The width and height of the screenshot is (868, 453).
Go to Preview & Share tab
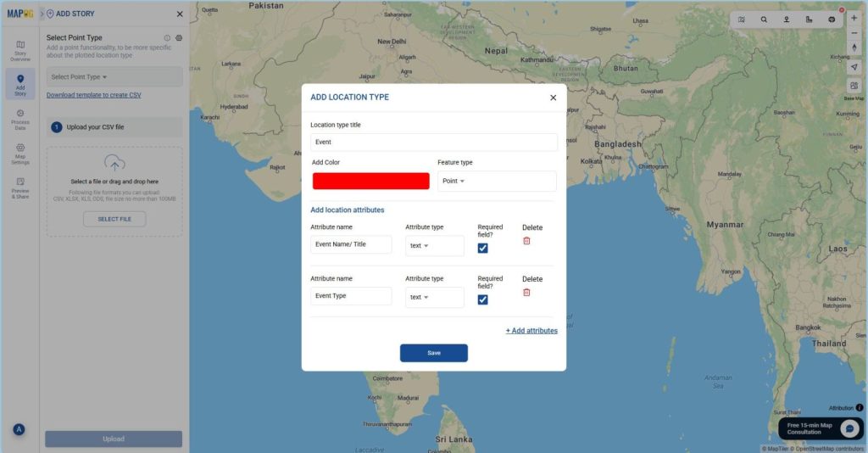coord(20,187)
